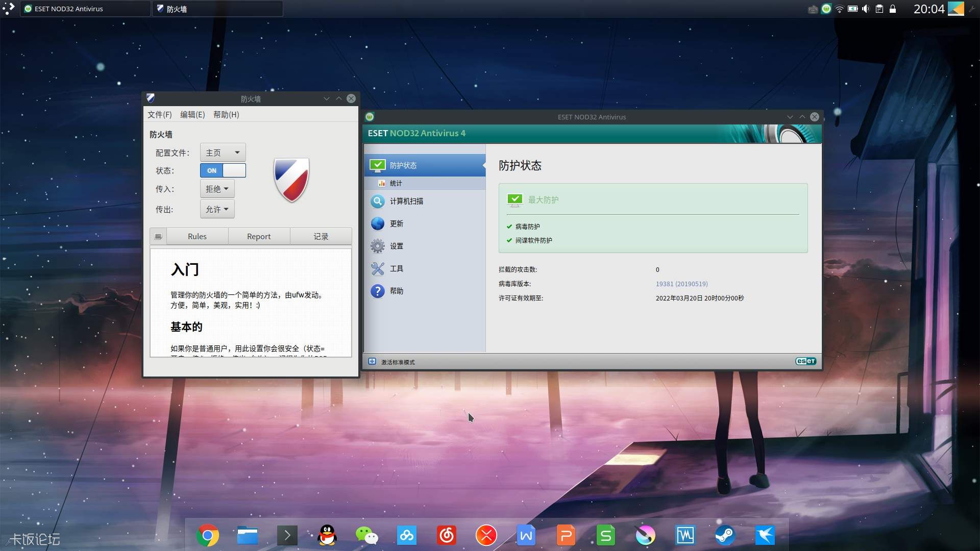Click 激活标准模式 link in ESET footer

398,362
